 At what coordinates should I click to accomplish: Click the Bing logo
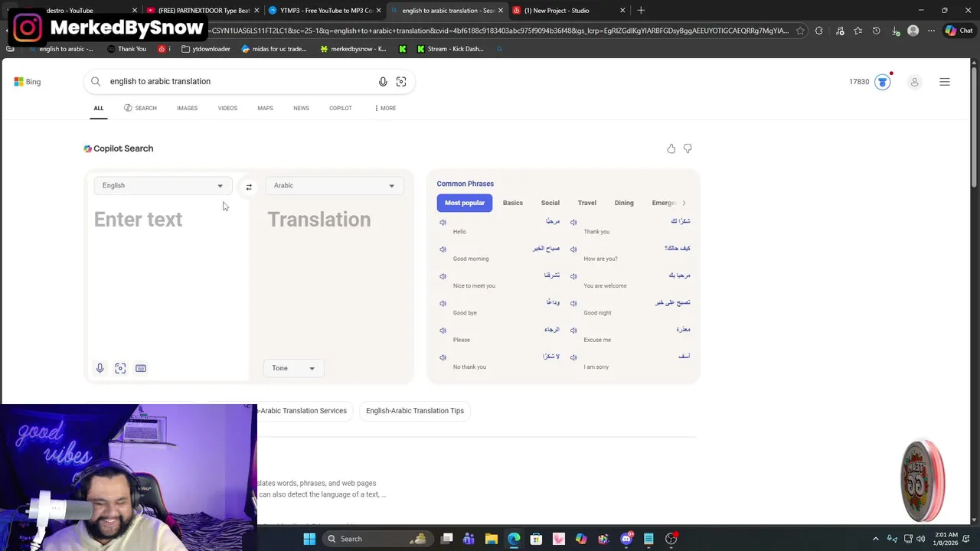(x=28, y=82)
